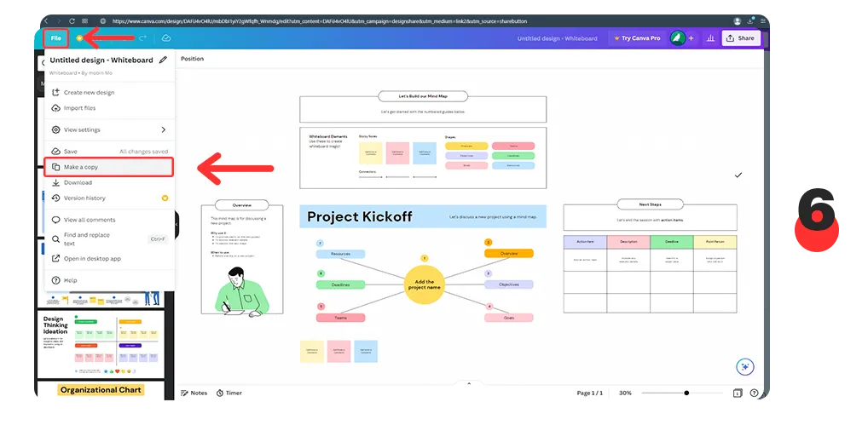Viewport: 868px width, 425px height.
Task: Click the Share button
Action: pos(741,38)
